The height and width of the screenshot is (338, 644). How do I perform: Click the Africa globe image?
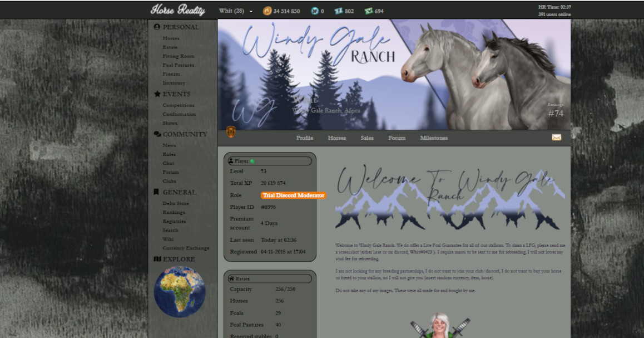(180, 292)
